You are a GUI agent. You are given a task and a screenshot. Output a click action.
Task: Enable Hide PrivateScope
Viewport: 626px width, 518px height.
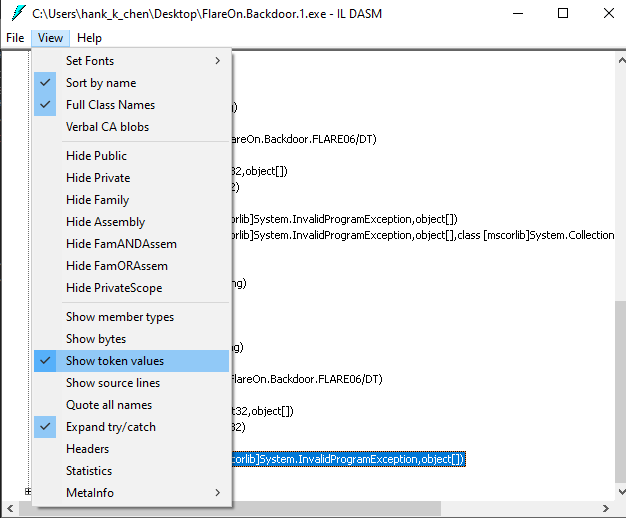(x=132, y=288)
